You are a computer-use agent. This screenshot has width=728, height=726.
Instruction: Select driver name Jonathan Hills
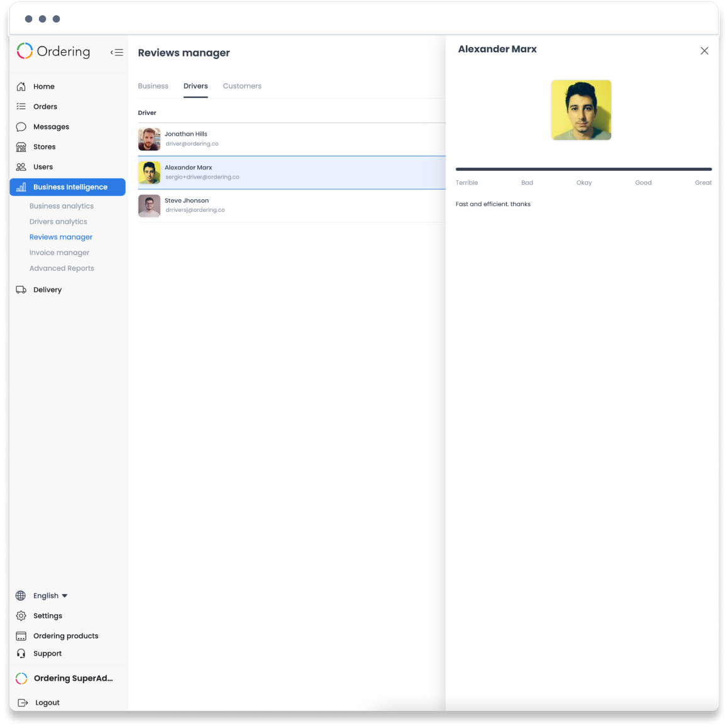pos(185,134)
